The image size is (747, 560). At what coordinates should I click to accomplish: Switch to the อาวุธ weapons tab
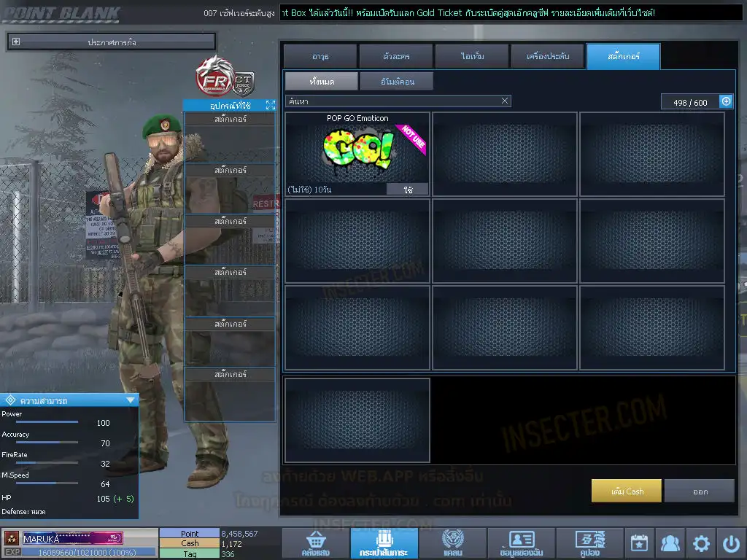[320, 56]
